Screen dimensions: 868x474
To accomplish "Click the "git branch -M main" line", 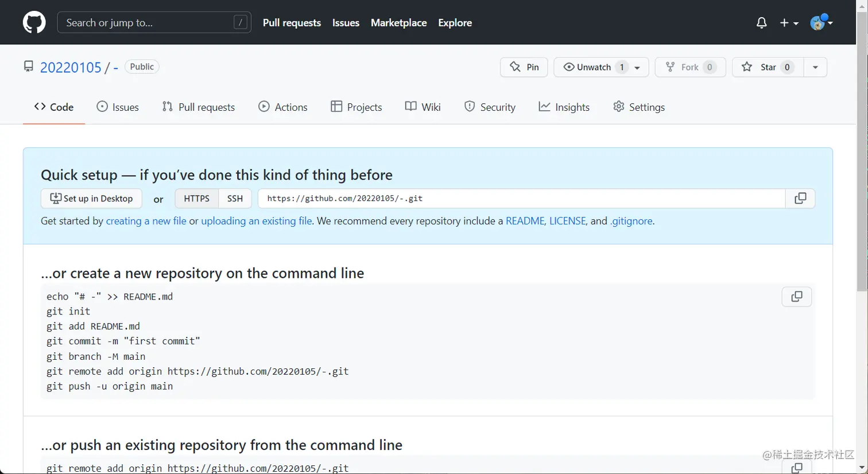I will tap(96, 356).
